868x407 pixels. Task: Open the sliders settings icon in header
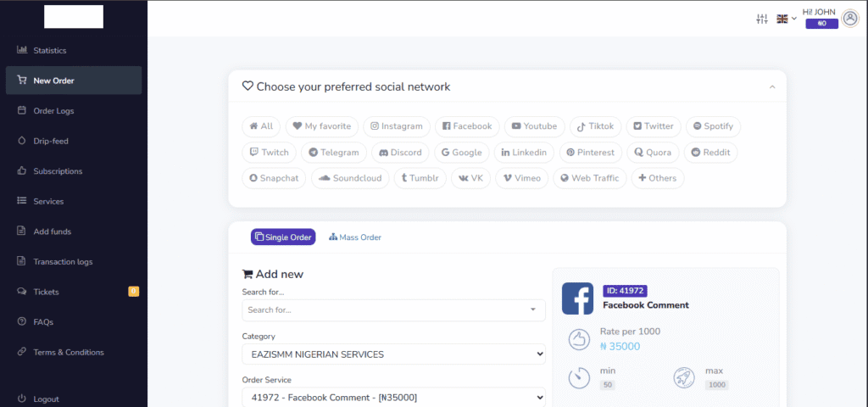point(762,19)
